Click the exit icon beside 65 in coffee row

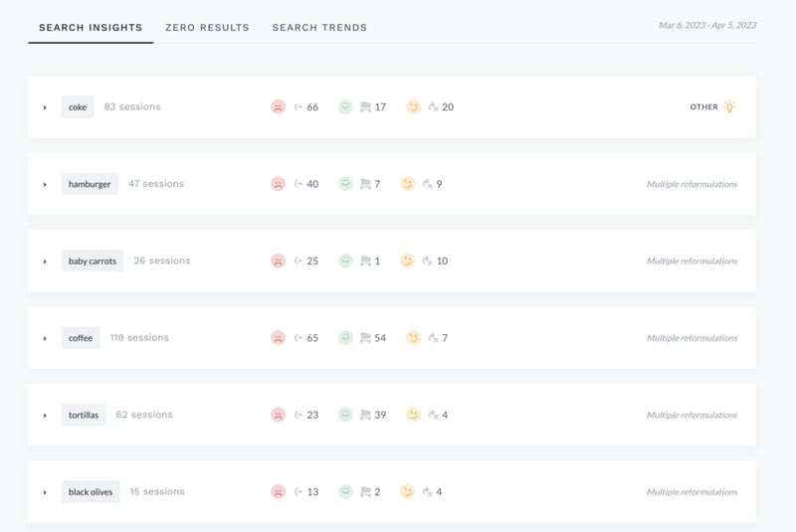click(298, 338)
